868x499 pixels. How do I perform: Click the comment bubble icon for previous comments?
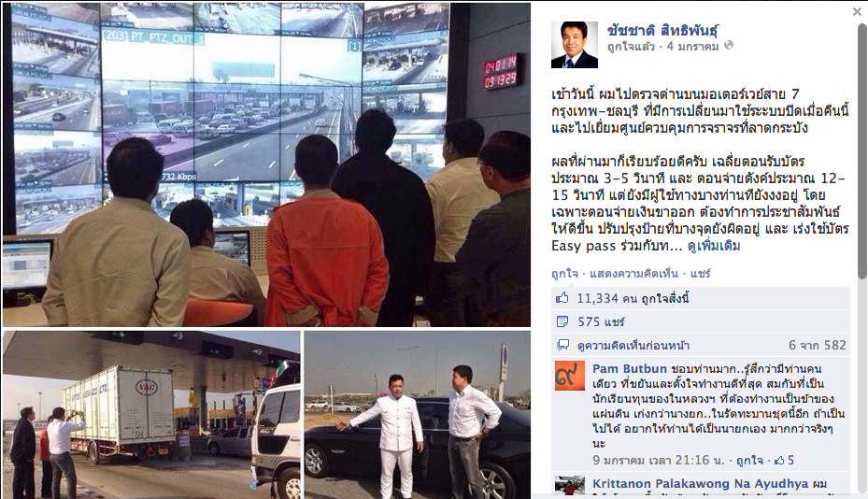562,346
